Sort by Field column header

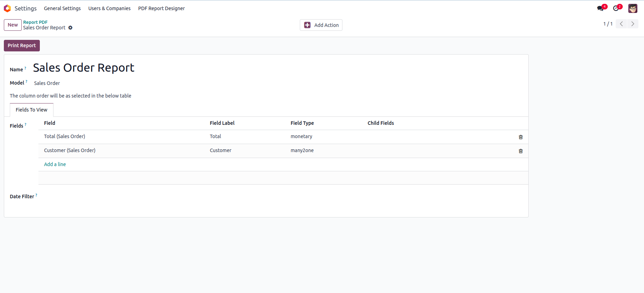pos(50,123)
